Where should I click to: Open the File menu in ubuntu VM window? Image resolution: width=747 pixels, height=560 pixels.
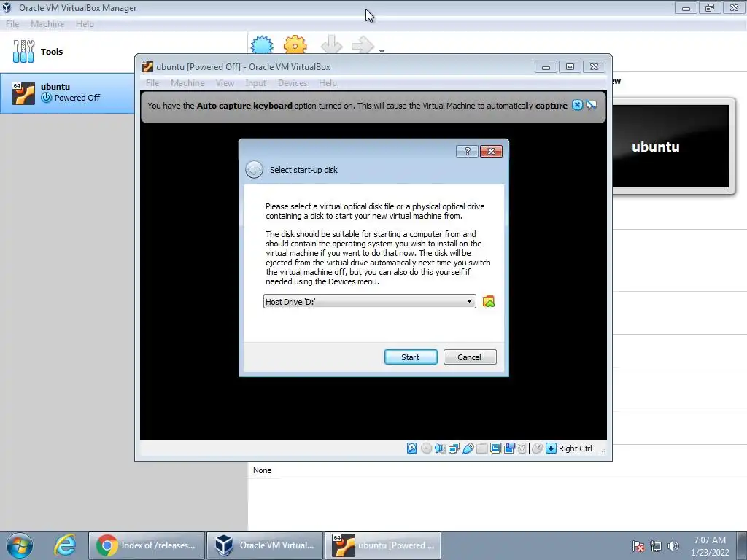click(x=152, y=83)
